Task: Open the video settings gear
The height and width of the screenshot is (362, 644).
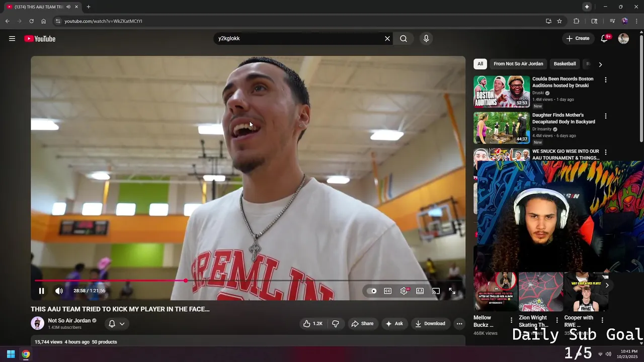Action: 404,291
